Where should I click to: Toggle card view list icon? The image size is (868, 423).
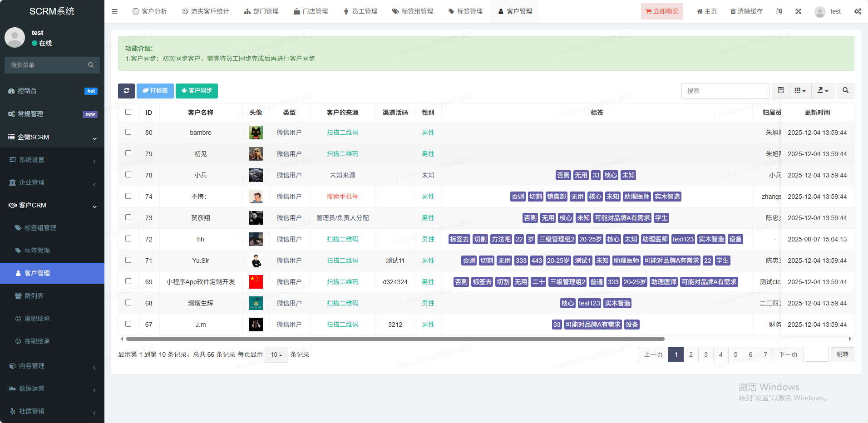(780, 91)
